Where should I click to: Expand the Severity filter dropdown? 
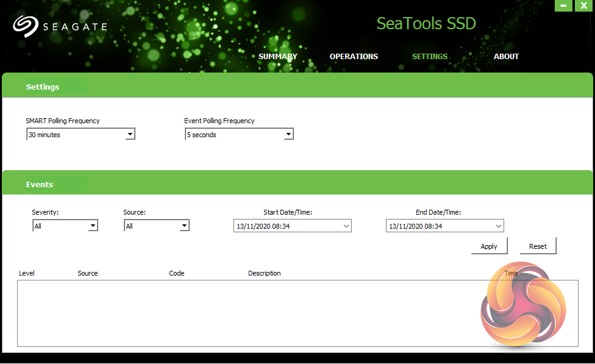click(93, 226)
